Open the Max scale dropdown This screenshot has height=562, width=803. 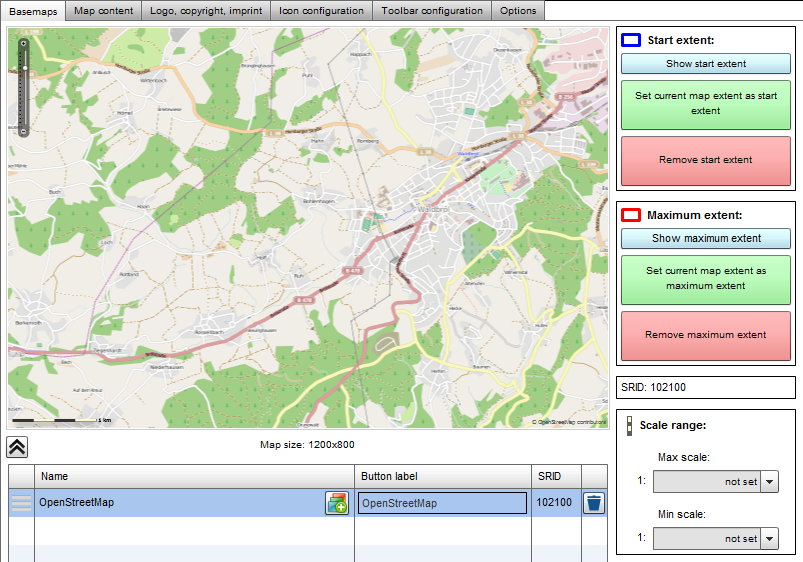point(769,482)
